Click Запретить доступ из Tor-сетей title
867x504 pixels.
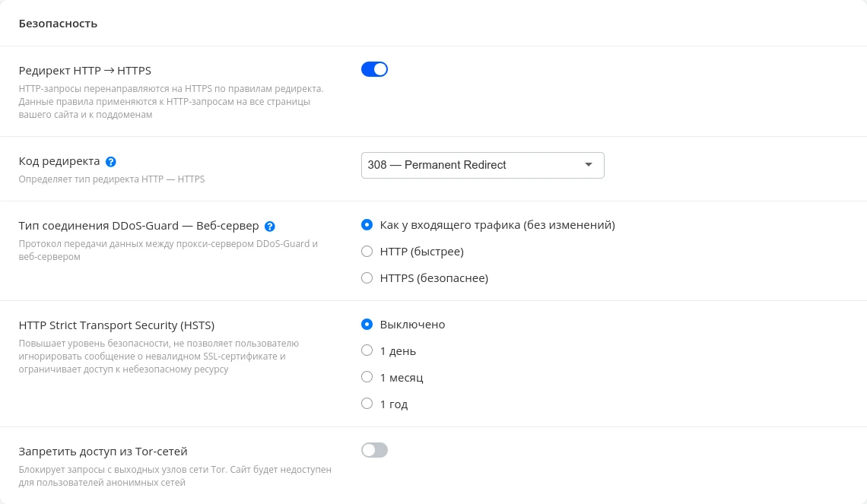103,452
